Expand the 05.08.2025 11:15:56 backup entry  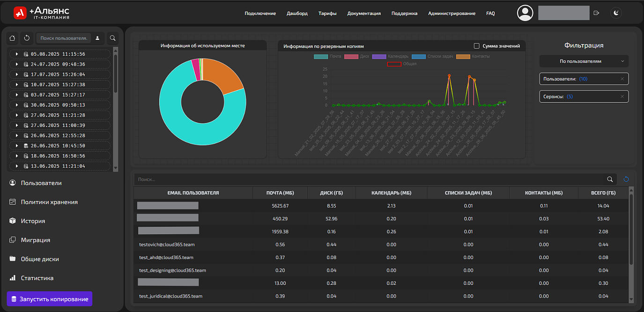coord(17,54)
